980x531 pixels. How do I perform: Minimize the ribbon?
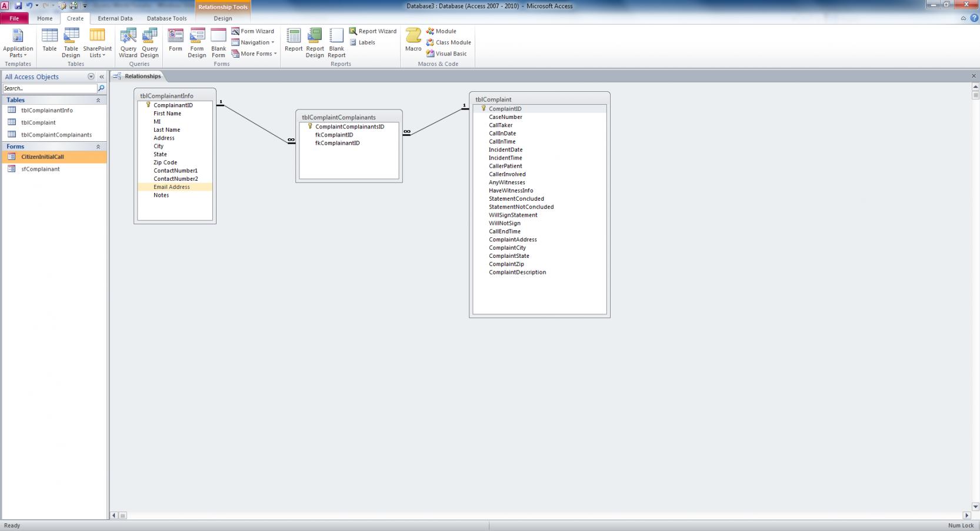[x=964, y=18]
